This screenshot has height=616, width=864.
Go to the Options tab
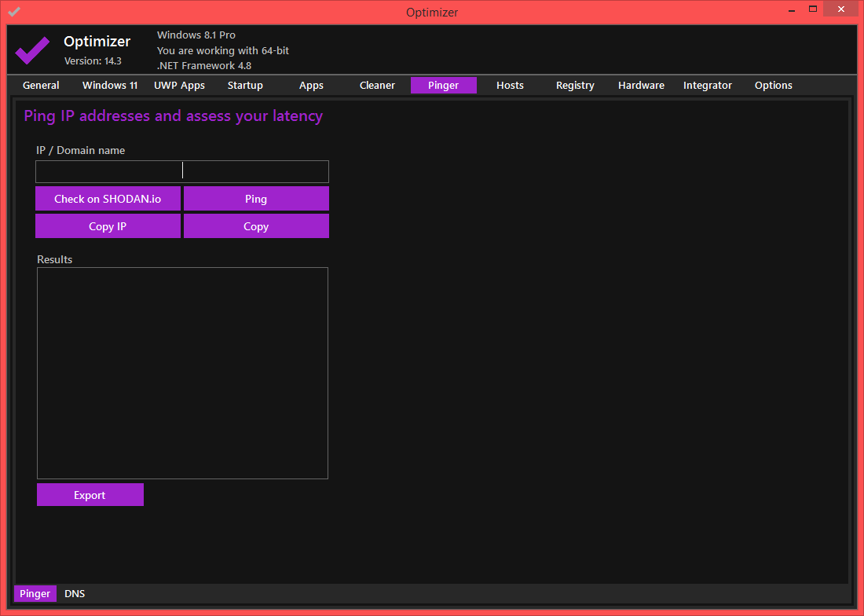click(773, 85)
